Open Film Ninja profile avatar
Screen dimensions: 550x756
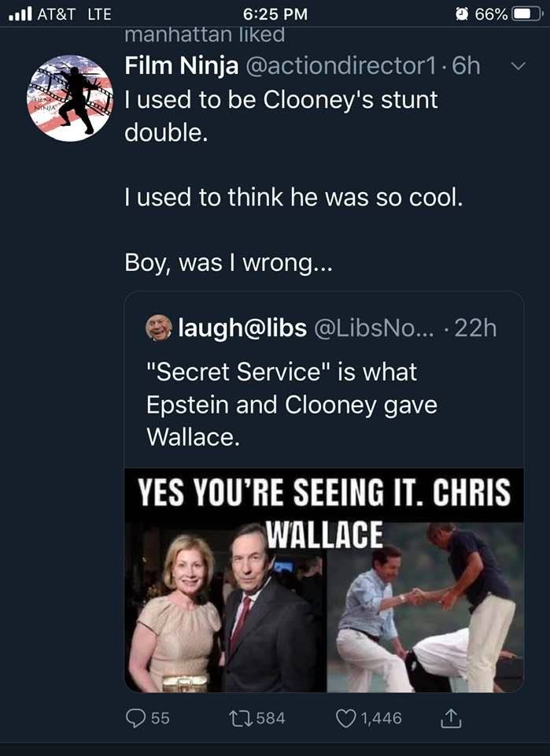pyautogui.click(x=70, y=98)
